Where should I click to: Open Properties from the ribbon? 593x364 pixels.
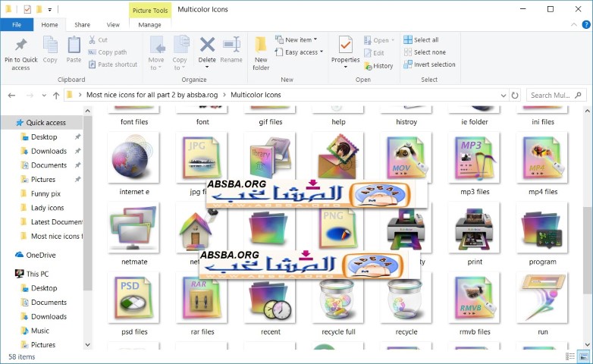(345, 52)
